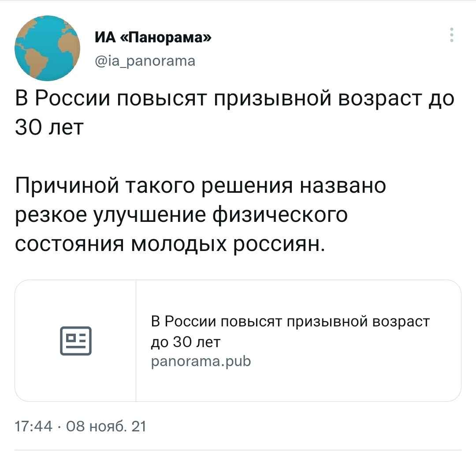Click the word 'физического' in the tweet text
This screenshot has width=476, height=453.
pyautogui.click(x=280, y=214)
